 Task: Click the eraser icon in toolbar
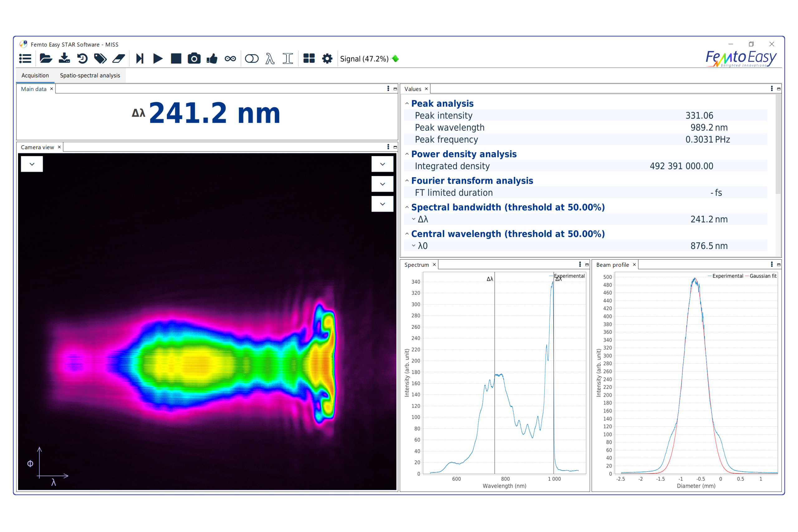point(118,59)
